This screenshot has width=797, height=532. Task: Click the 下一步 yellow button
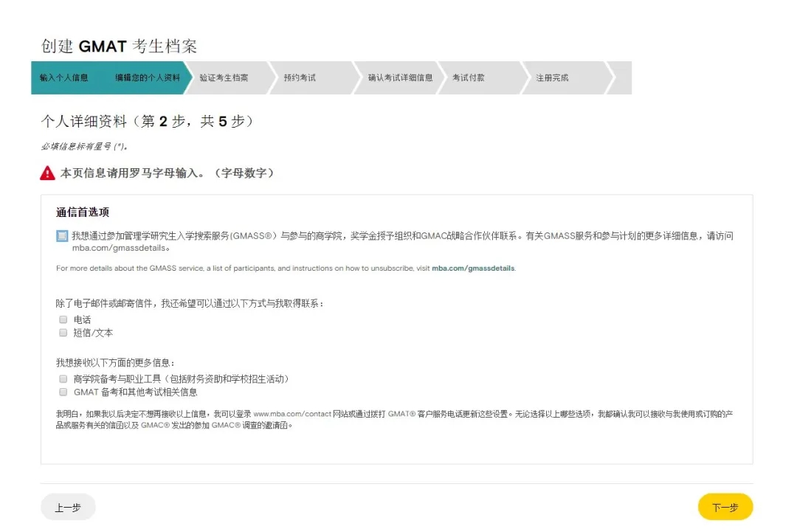tap(725, 507)
